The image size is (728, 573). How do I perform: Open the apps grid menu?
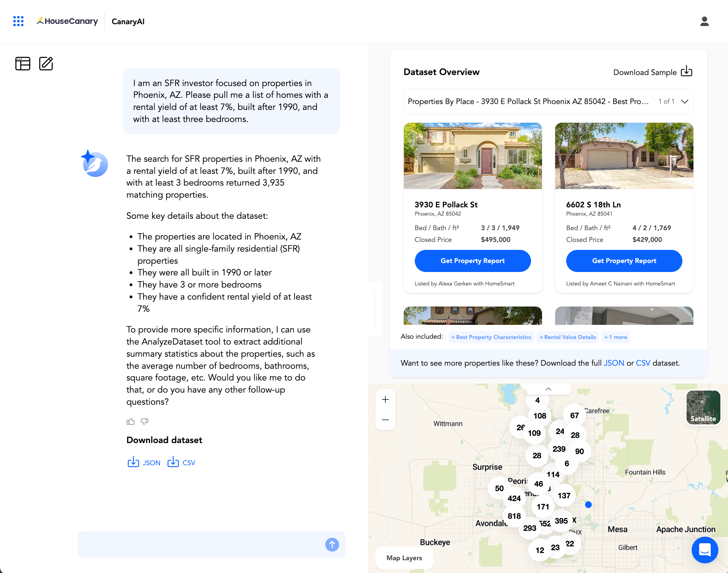point(18,21)
